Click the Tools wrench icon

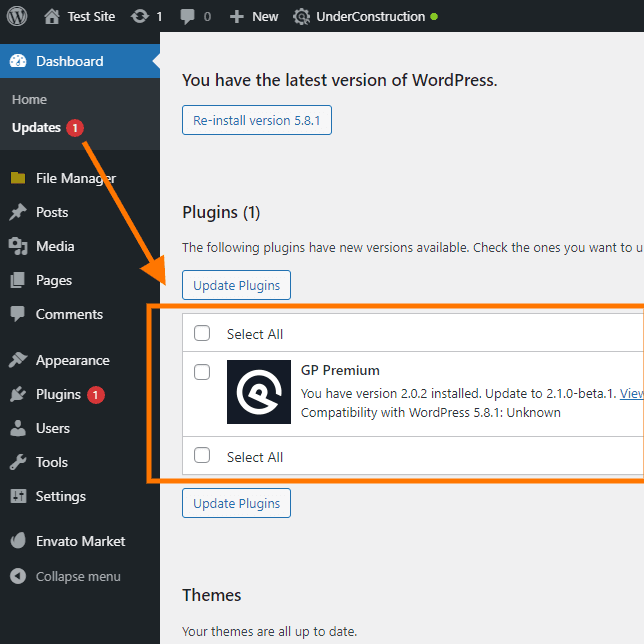tap(18, 462)
